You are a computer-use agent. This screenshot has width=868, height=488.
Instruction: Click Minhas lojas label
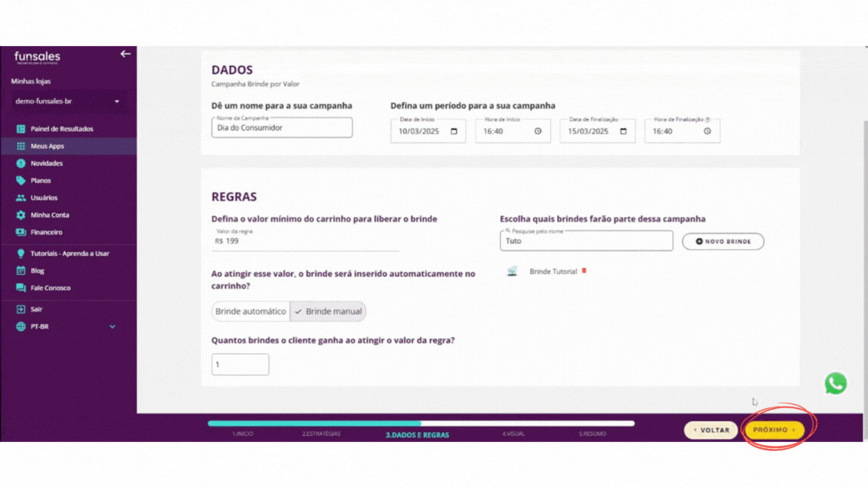tap(31, 81)
